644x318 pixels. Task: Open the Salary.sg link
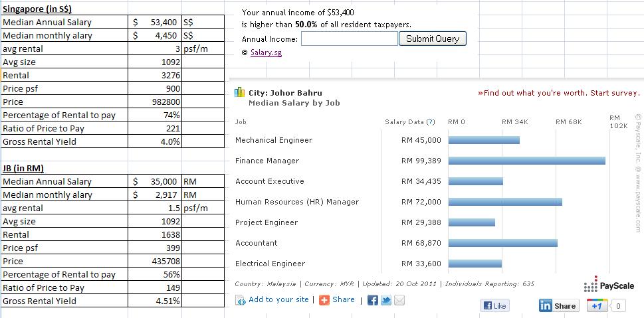[266, 52]
